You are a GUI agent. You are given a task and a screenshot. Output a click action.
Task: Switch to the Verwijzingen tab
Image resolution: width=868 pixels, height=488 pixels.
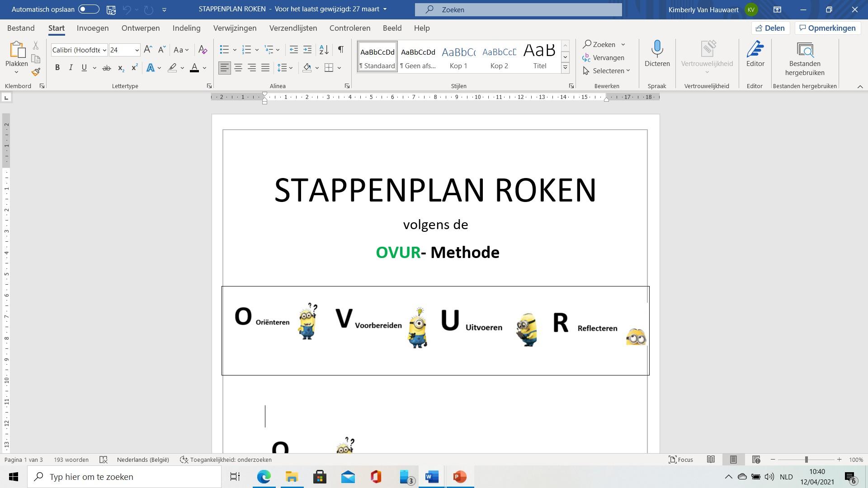(235, 28)
